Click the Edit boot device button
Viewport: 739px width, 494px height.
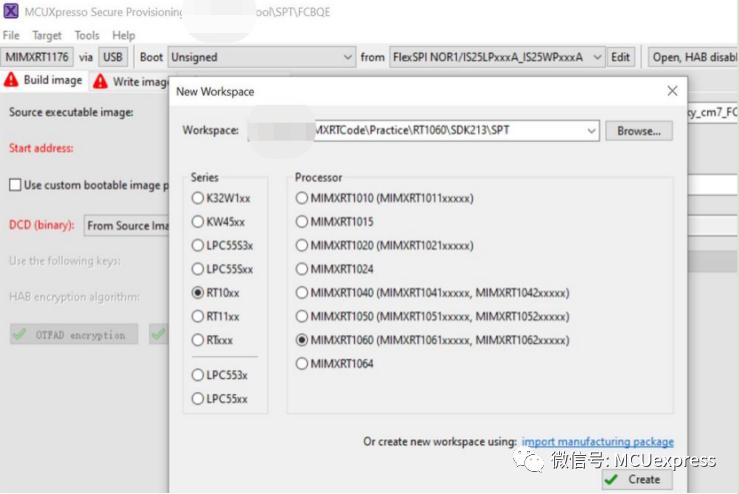click(x=620, y=57)
